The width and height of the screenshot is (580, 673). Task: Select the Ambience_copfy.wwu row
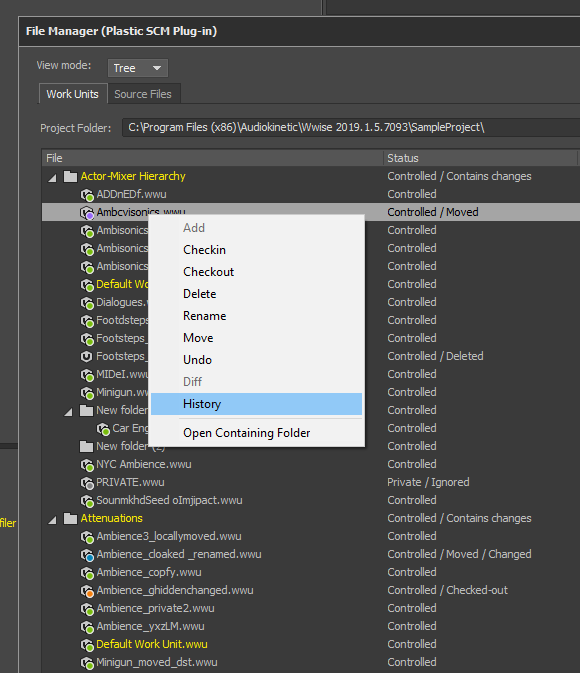tap(311, 573)
